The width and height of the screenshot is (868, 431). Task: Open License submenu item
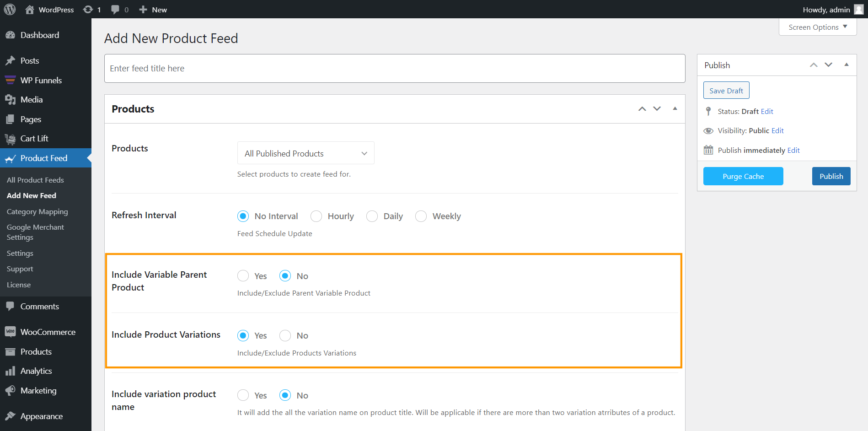pyautogui.click(x=19, y=285)
